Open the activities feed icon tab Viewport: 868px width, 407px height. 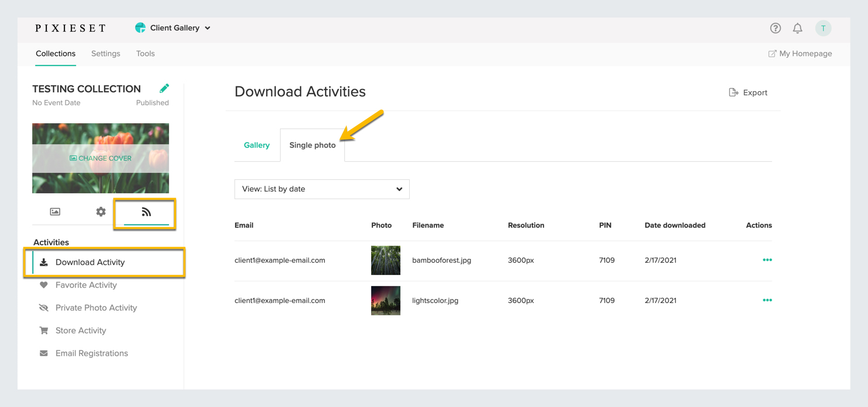[146, 212]
